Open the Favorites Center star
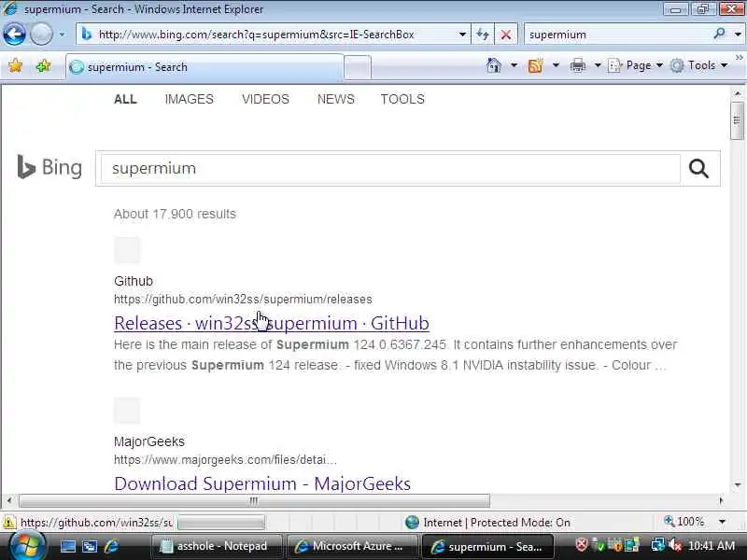Image resolution: width=747 pixels, height=560 pixels. 16,65
